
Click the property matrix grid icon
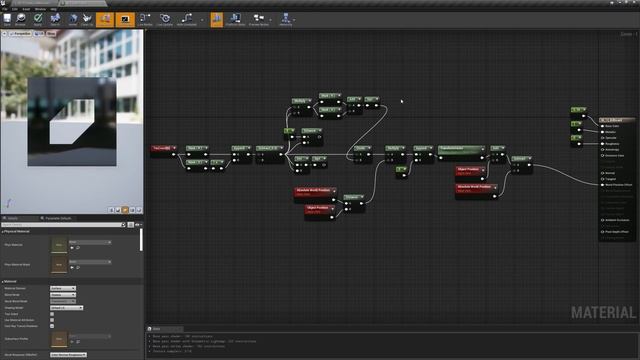click(x=131, y=225)
